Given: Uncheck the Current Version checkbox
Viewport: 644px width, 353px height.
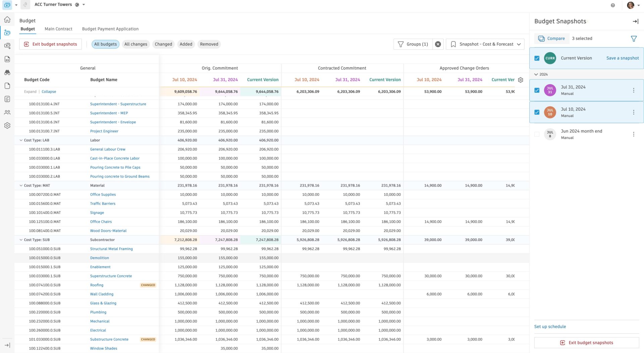Looking at the screenshot, I should [537, 58].
